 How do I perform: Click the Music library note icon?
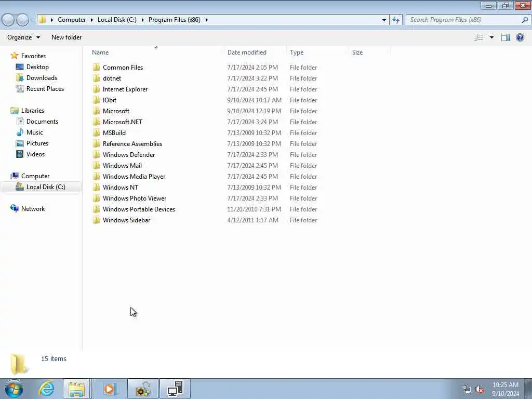[20, 132]
